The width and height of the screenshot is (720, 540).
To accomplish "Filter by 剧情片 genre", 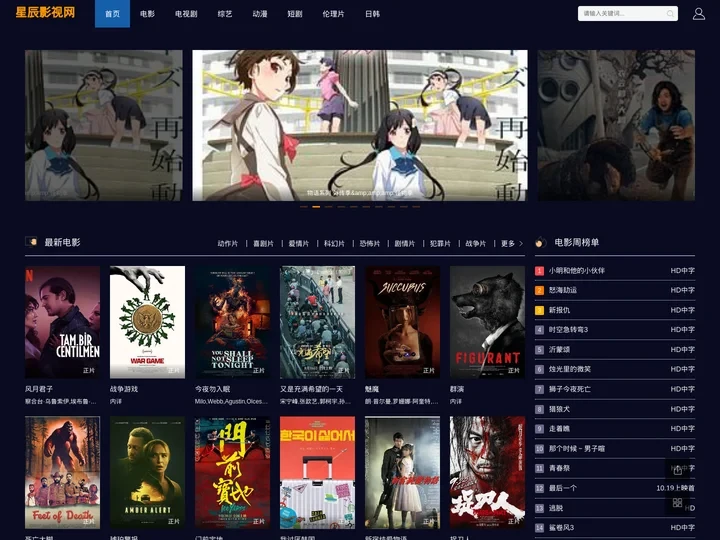I will 405,243.
